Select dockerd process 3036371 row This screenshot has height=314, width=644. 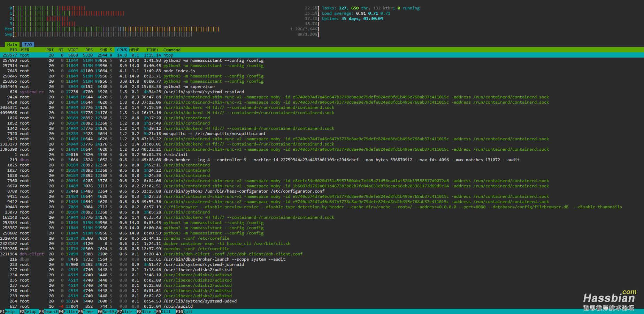322,107
